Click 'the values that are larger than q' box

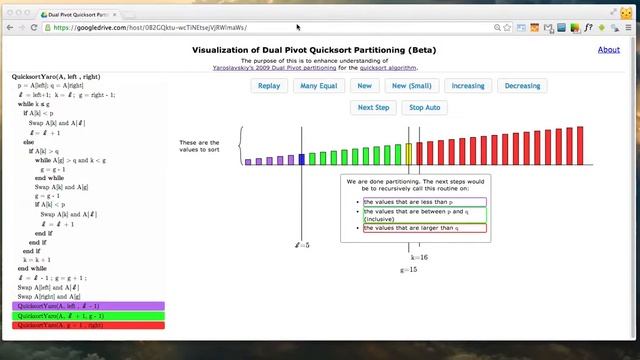click(x=425, y=228)
